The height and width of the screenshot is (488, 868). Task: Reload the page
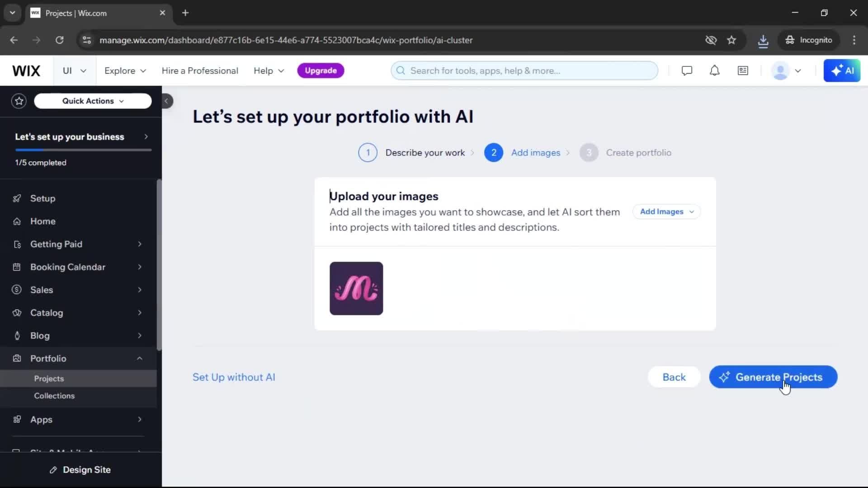tap(59, 40)
